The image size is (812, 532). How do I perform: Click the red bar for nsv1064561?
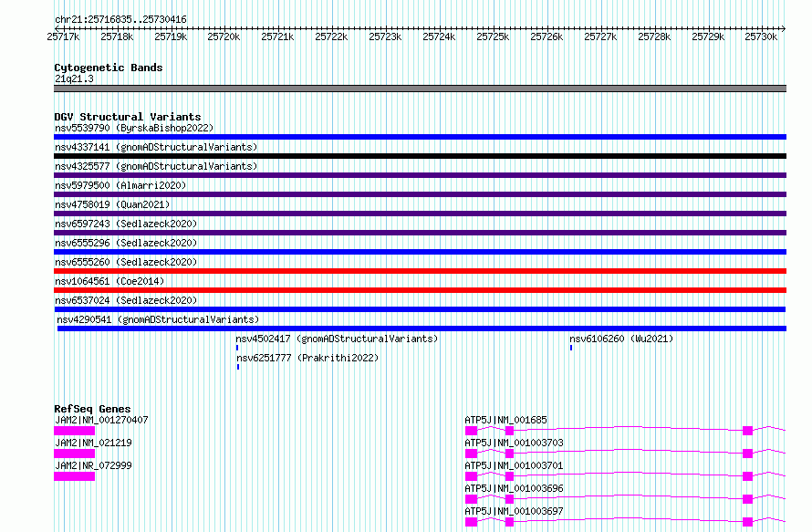pos(420,290)
